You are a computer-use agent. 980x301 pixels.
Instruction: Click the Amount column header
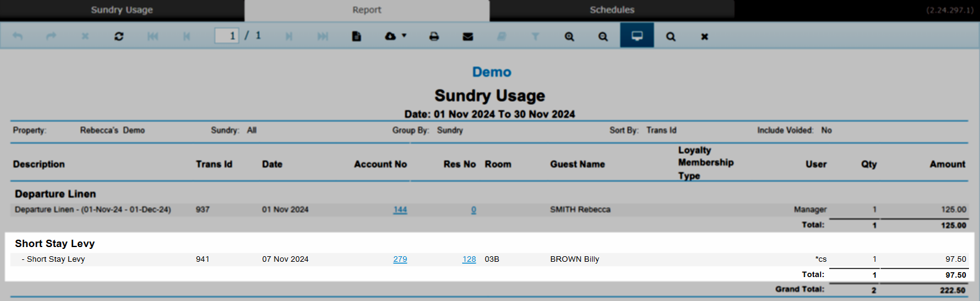(947, 164)
